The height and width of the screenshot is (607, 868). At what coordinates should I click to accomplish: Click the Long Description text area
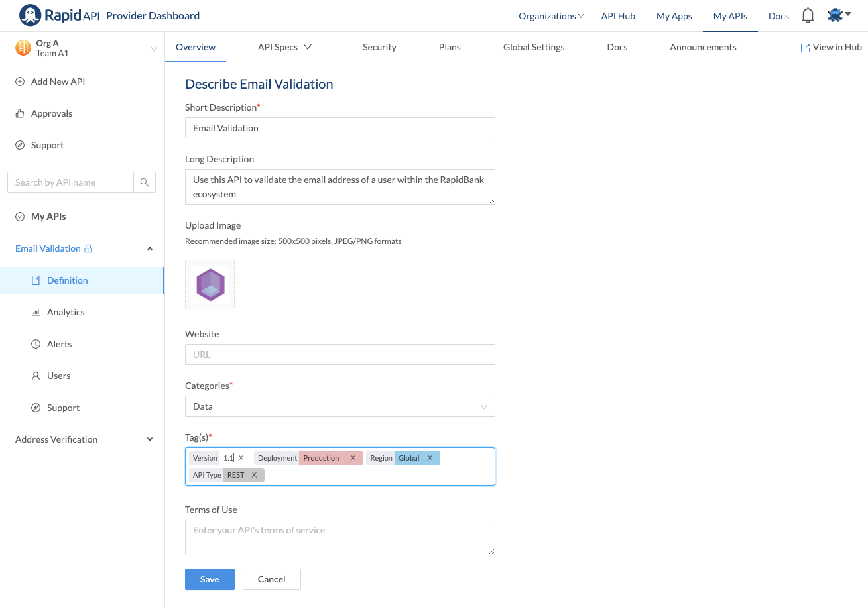click(340, 187)
